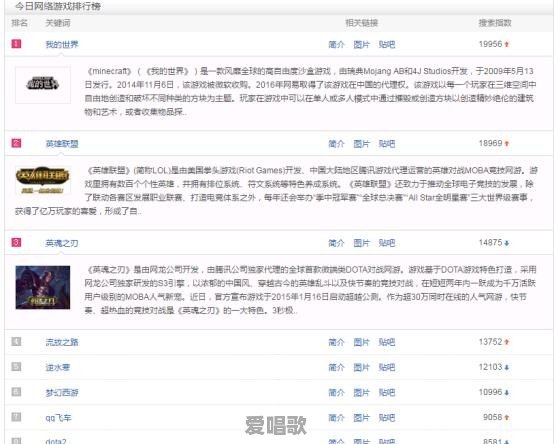Open the 英魂之刃 game cover thumbnail
The height and width of the screenshot is (444, 554).
click(43, 288)
